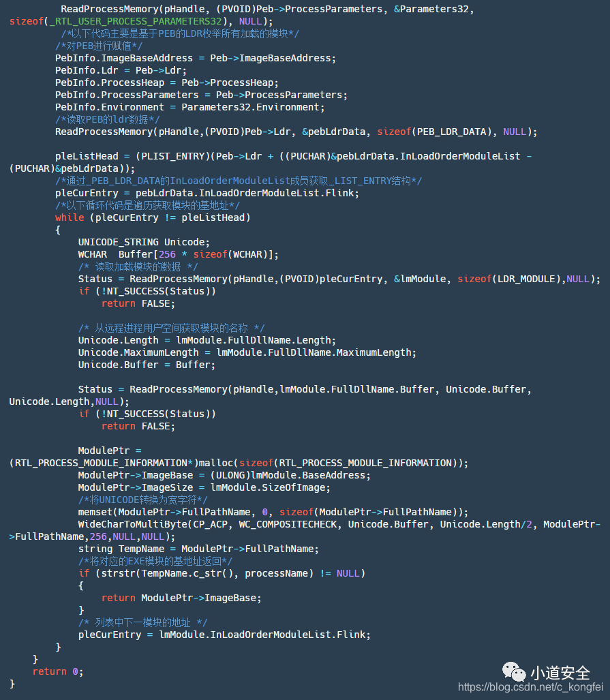
Task: Click the comment '/*对PEB进行赋值*/'
Action: (x=99, y=46)
